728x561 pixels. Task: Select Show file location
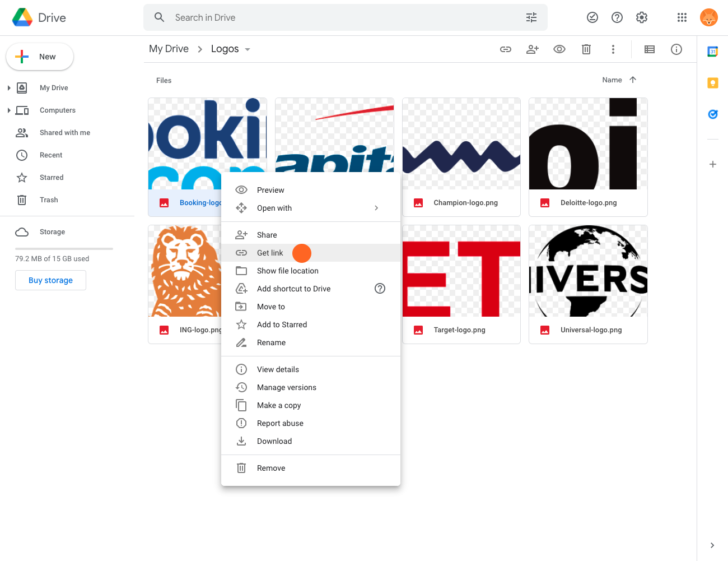pyautogui.click(x=311, y=271)
